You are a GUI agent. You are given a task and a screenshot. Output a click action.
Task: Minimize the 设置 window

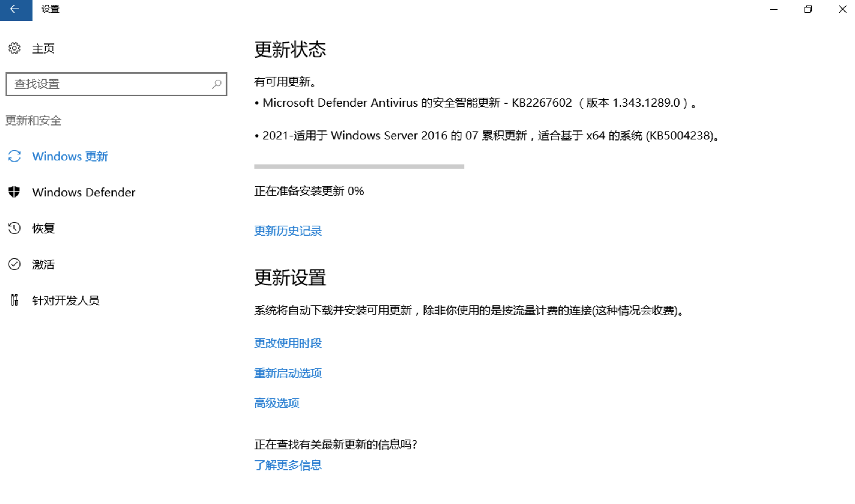[x=774, y=10]
